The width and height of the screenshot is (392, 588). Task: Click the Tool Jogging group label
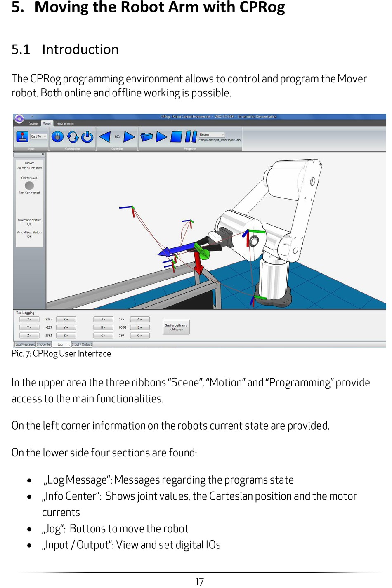pos(25,313)
